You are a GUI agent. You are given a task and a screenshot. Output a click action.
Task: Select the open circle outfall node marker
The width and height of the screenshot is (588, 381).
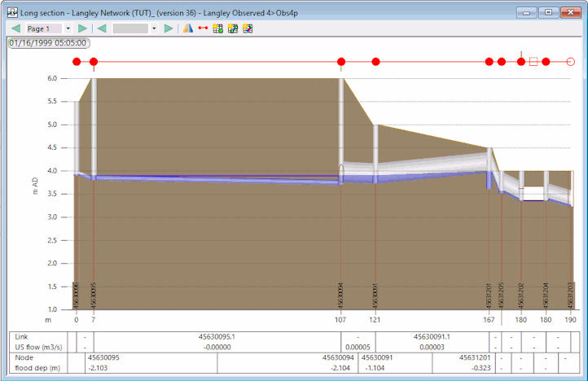click(x=570, y=62)
